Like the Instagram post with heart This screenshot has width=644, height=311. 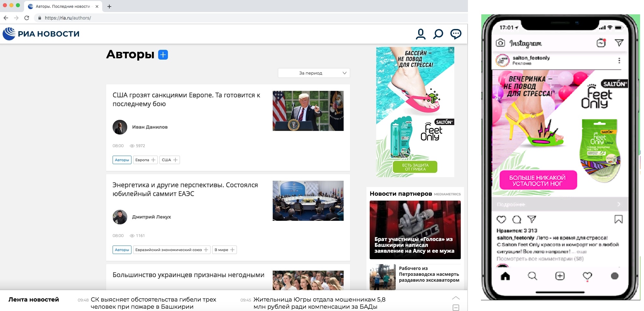coord(501,219)
